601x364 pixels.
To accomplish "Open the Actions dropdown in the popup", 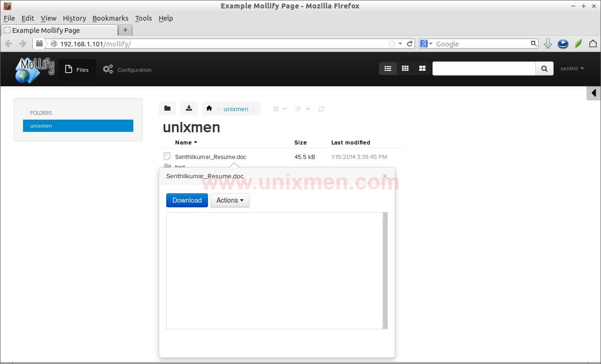I will [230, 200].
